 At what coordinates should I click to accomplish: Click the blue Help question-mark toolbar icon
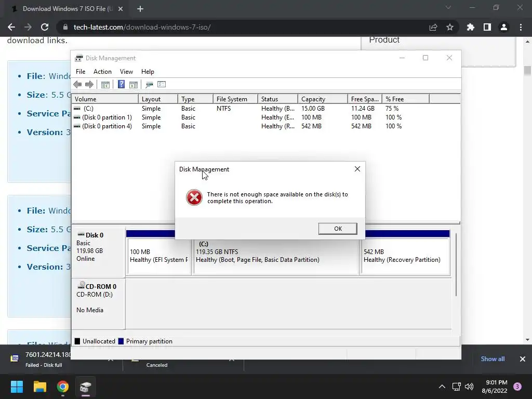click(x=121, y=84)
